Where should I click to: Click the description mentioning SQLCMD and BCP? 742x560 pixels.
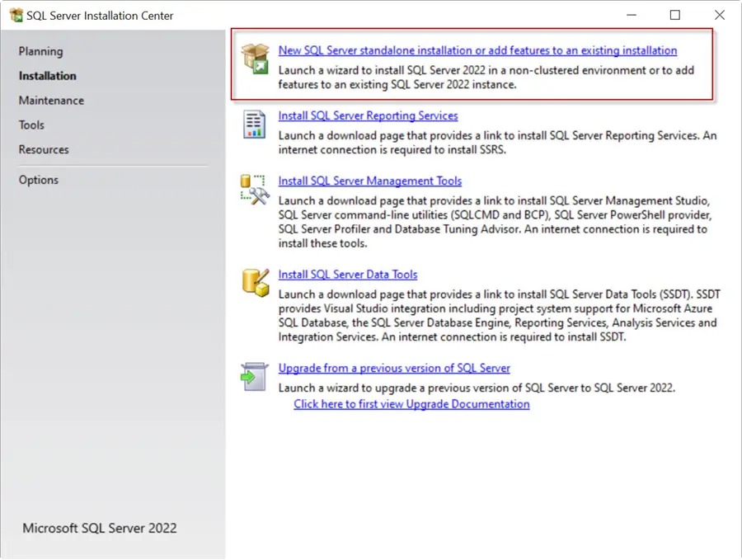(495, 222)
